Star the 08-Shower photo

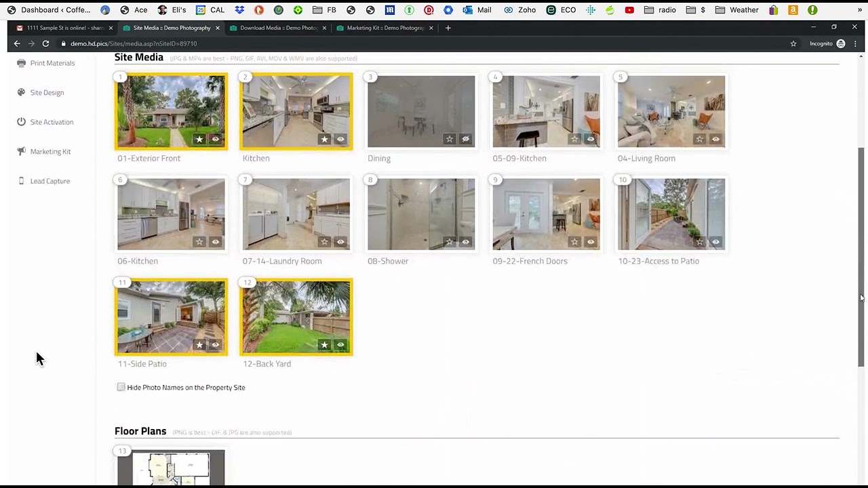449,242
